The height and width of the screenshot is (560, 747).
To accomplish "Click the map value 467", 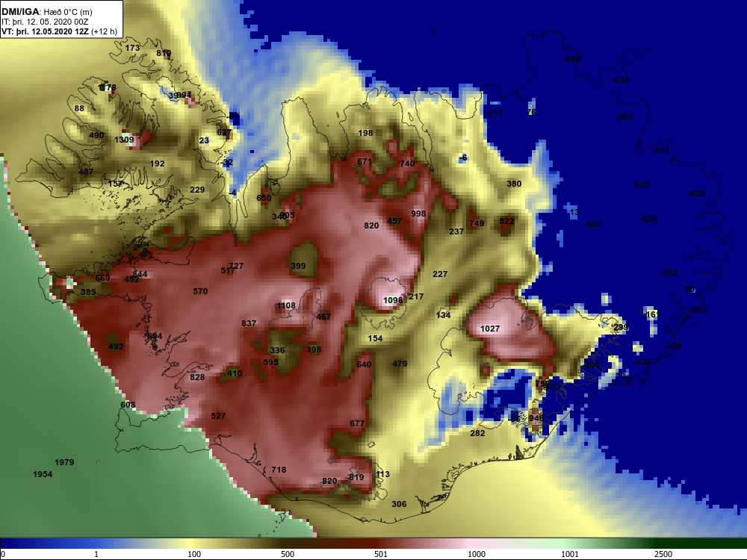I will pos(323,316).
